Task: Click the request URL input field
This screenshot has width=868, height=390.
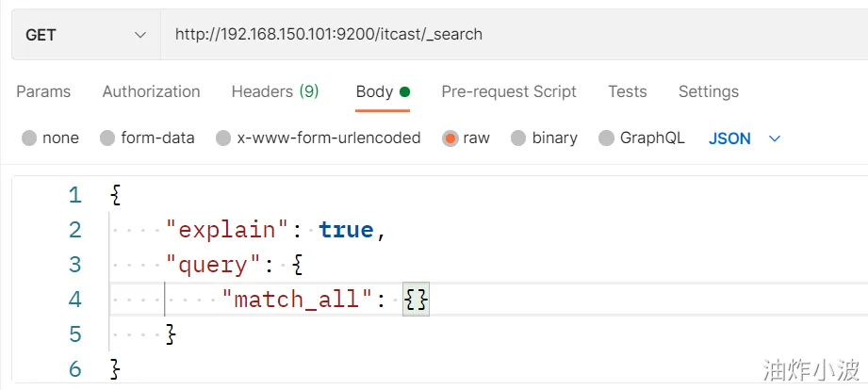Action: (x=509, y=35)
